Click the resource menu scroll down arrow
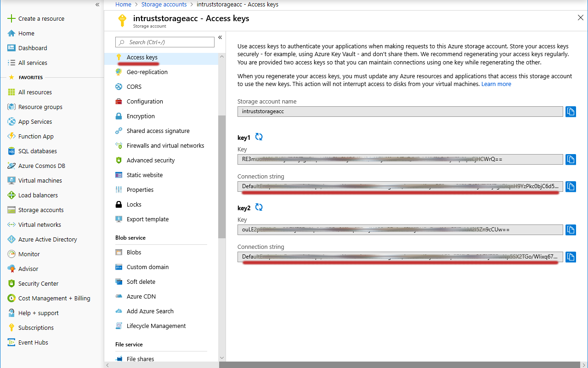Image resolution: width=588 pixels, height=368 pixels. tap(222, 358)
